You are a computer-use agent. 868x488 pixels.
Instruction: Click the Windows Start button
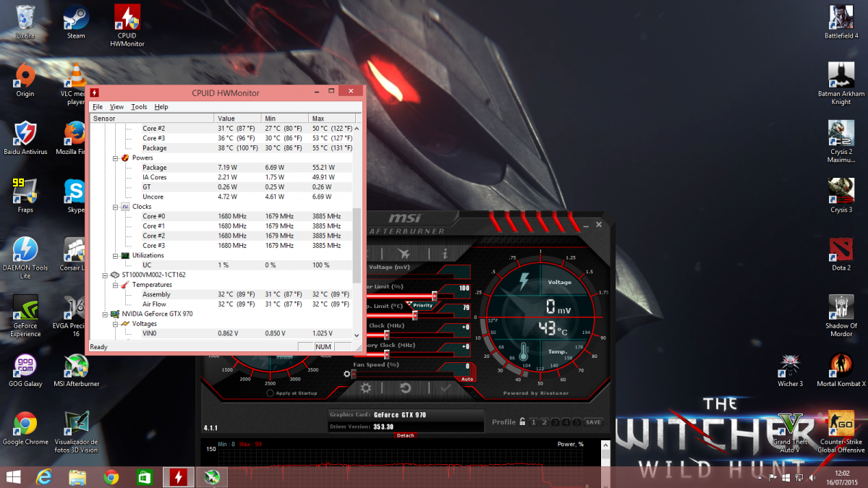13,477
